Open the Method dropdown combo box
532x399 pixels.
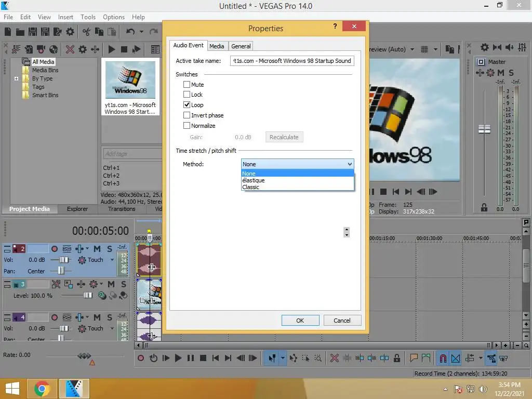pos(298,164)
